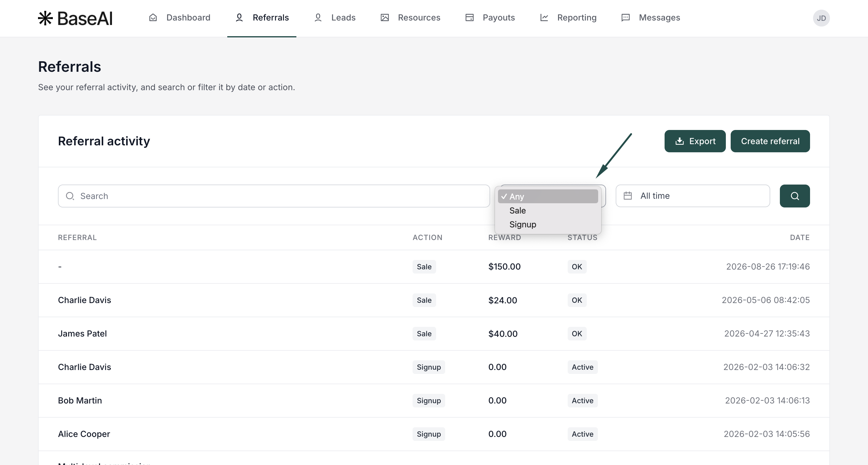Click the Sale badge in James Patel row
Screen dimensions: 868x465
click(x=424, y=334)
